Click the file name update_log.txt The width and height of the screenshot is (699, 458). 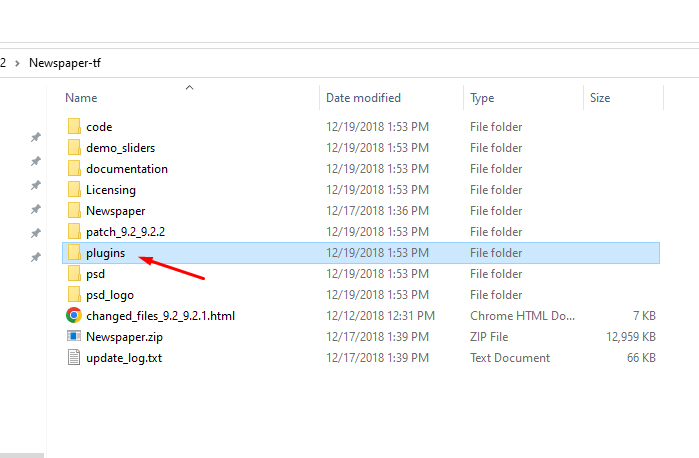(124, 358)
